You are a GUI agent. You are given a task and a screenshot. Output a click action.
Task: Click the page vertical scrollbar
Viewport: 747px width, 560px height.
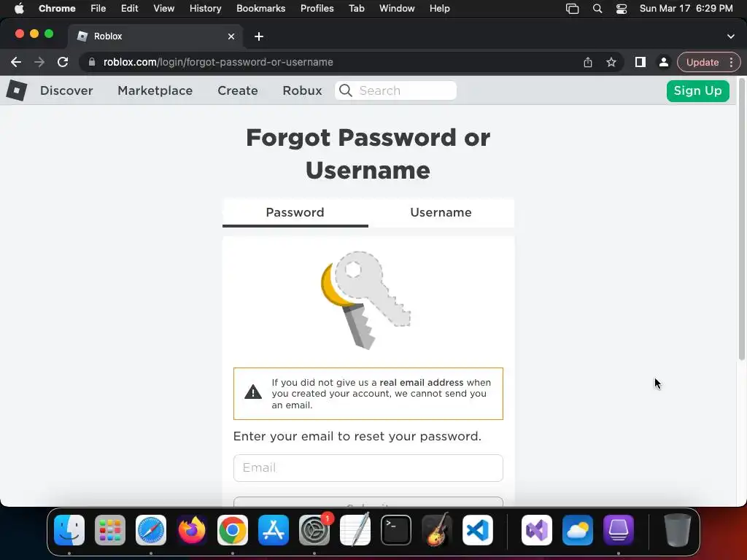[741, 219]
